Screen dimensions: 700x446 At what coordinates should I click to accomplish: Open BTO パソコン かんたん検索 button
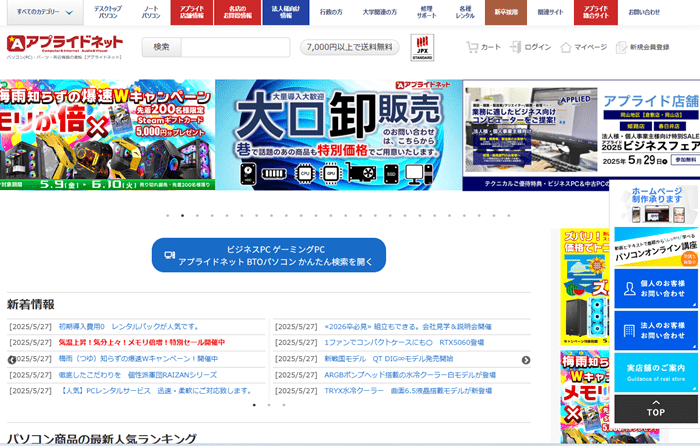point(268,255)
